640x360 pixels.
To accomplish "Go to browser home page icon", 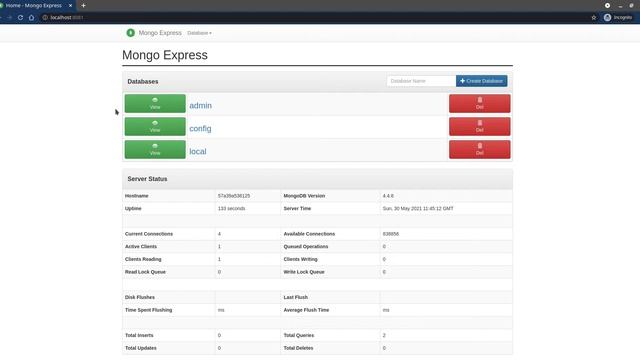I will (x=31, y=18).
